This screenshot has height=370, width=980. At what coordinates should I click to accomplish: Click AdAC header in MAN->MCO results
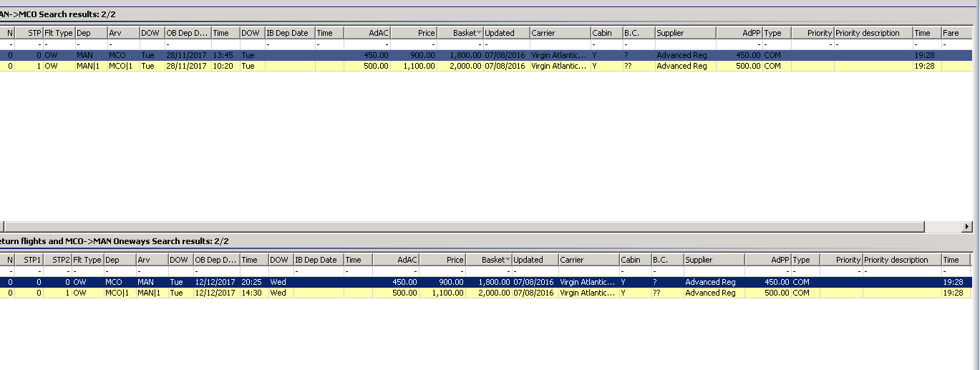(367, 33)
